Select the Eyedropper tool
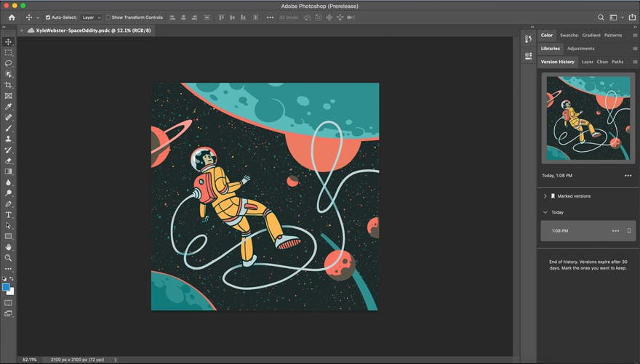The width and height of the screenshot is (640, 364). (9, 107)
